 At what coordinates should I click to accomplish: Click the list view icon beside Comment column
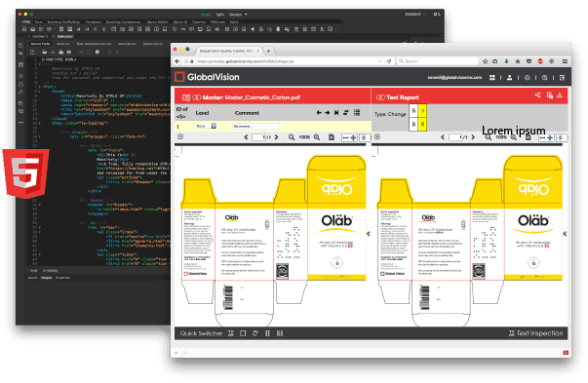(357, 112)
